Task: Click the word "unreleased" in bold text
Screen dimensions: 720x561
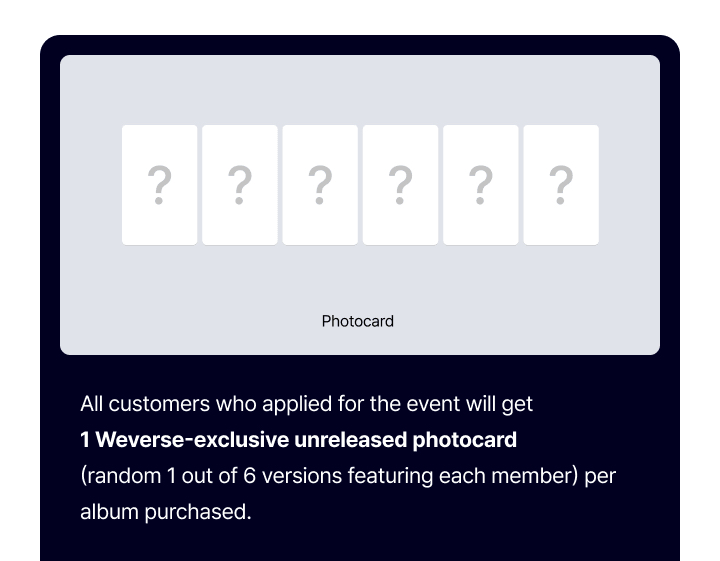Action: (343, 440)
